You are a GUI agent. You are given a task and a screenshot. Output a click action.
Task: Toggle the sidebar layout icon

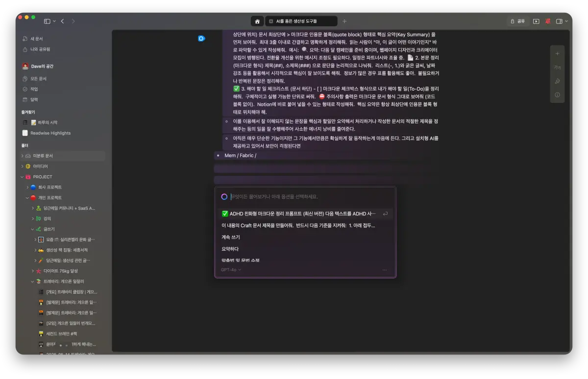click(47, 22)
